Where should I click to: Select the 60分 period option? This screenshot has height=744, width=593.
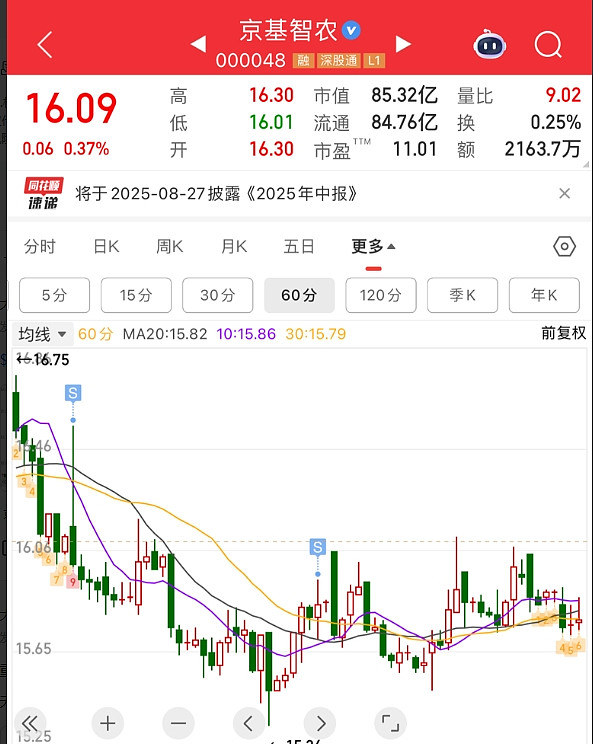299,295
